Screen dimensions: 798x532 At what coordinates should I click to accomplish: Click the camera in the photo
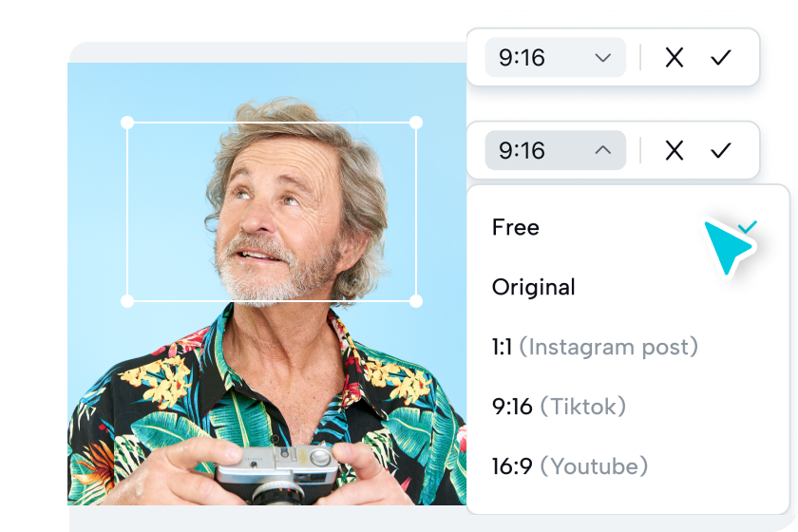click(x=278, y=474)
